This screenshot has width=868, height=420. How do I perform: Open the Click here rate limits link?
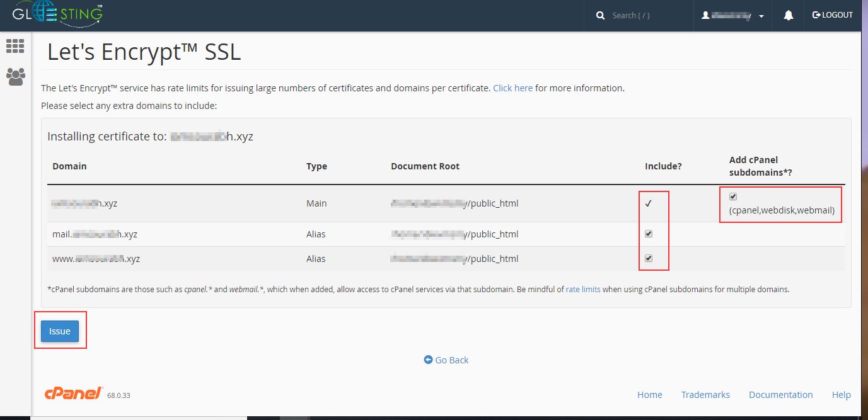click(512, 88)
